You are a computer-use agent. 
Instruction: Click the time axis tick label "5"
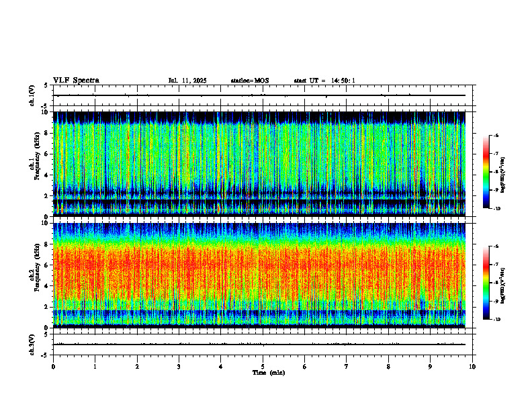click(263, 367)
